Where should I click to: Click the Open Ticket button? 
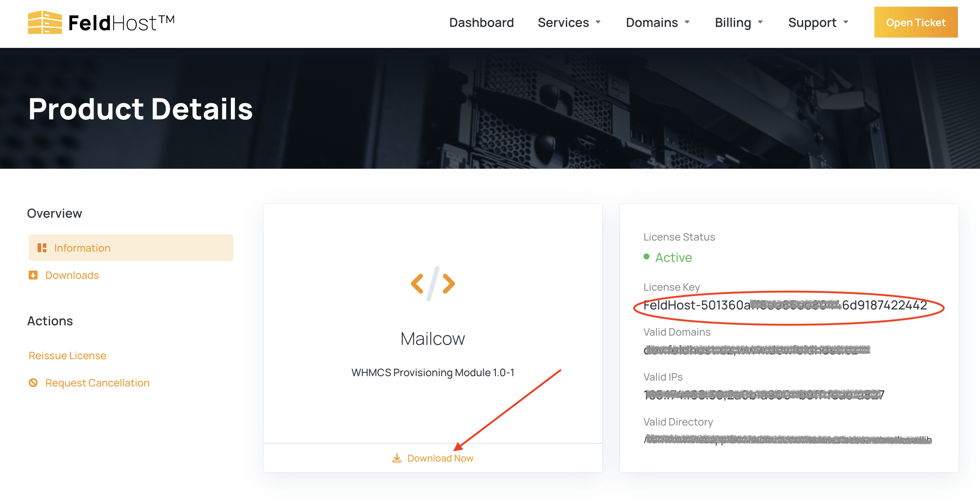[x=915, y=22]
